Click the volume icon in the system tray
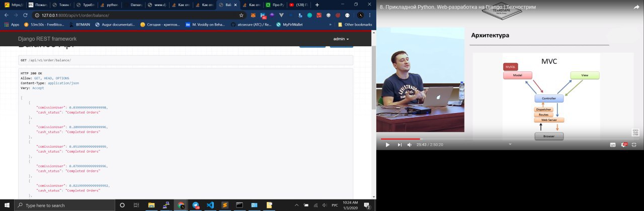Screen dimensions: 644x211 (325, 205)
